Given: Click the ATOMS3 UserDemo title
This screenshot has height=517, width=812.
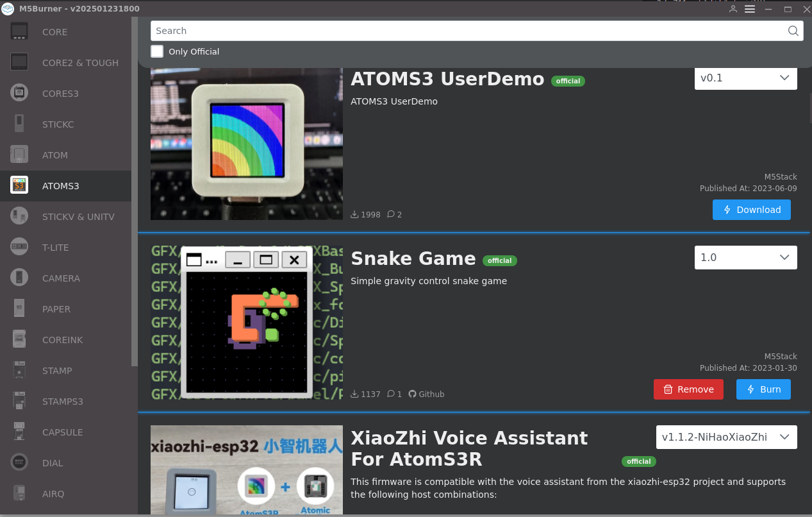Looking at the screenshot, I should click(447, 79).
